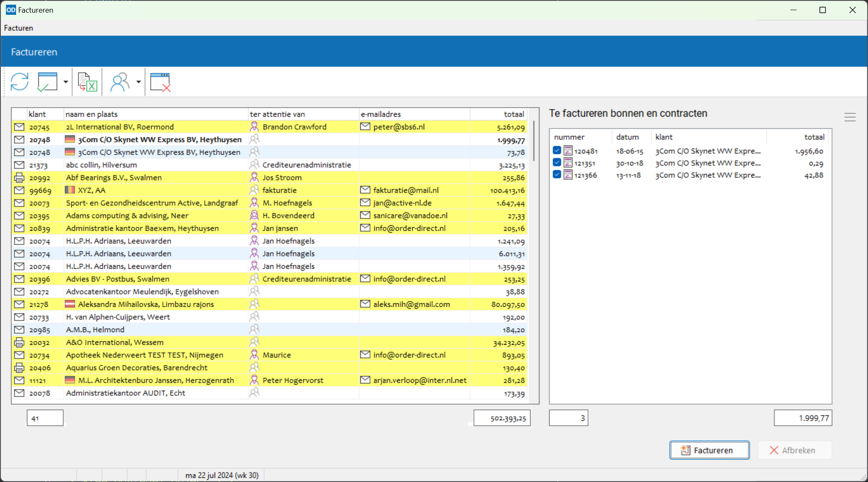The width and height of the screenshot is (868, 482).
Task: Select row H. van Alphen-Cuijpers, Weert
Action: 269,317
